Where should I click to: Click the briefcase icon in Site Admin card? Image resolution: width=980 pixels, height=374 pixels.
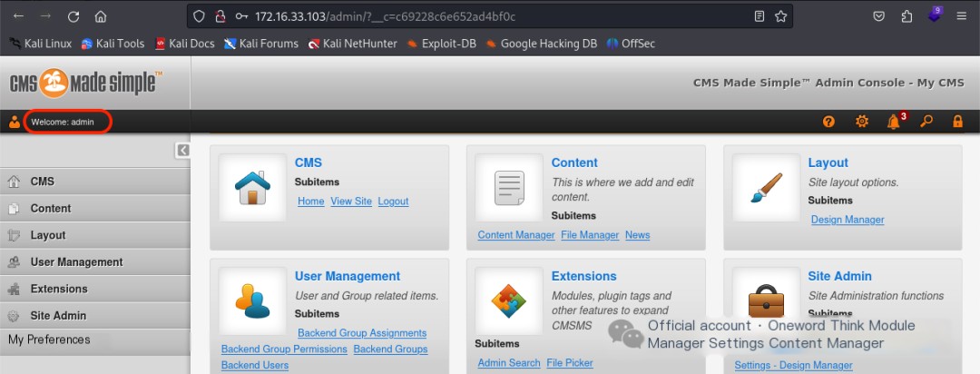click(766, 300)
